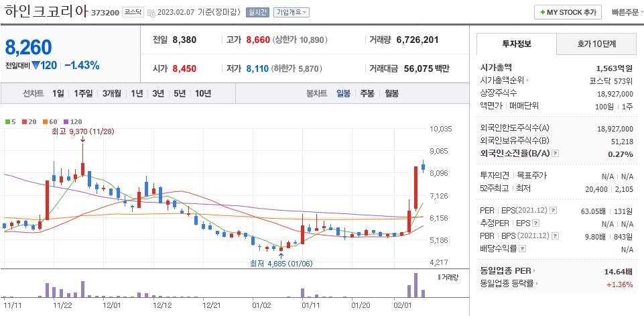Click help icon next to PBR BPS (2021.12)
The height and width of the screenshot is (316, 644).
556,236
